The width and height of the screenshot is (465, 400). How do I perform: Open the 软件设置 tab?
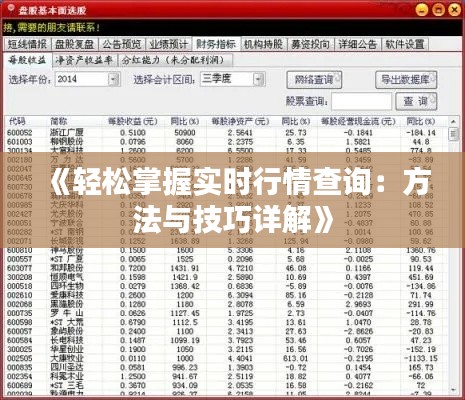tap(405, 44)
